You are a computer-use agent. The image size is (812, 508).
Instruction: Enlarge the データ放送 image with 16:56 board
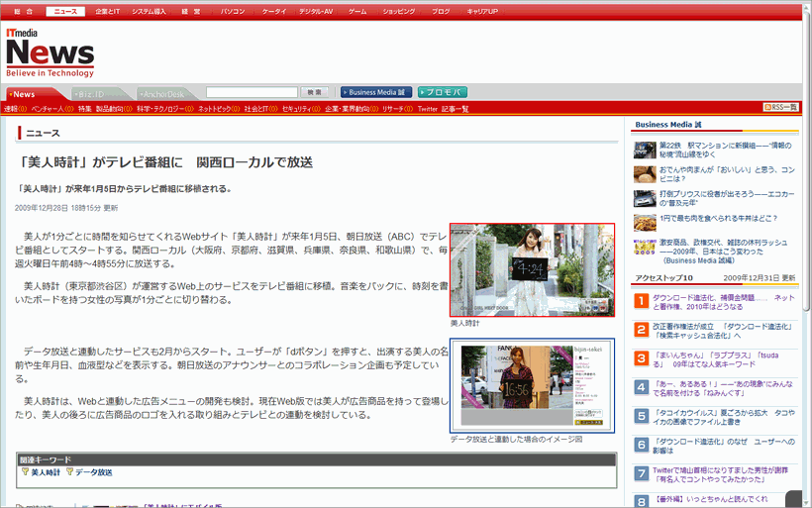[532, 386]
